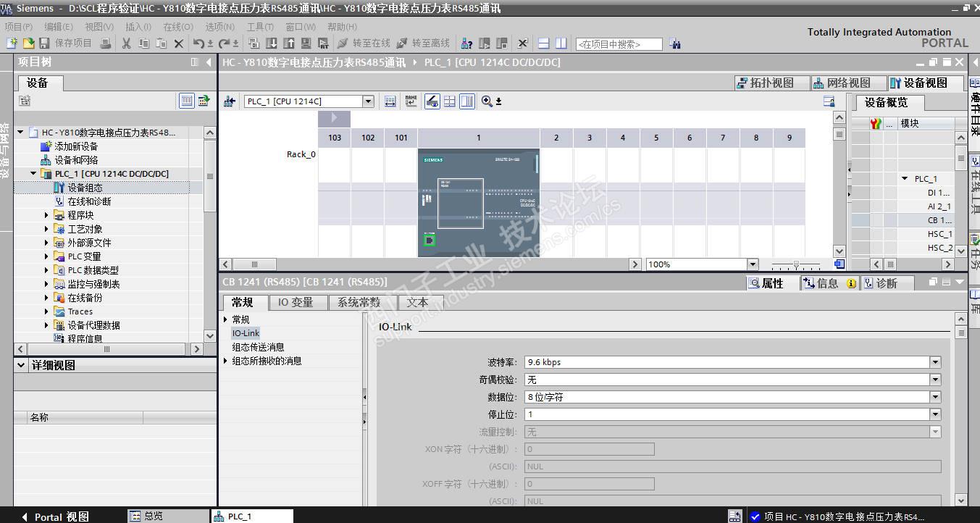980x523 pixels.
Task: Click the delete X icon beside paste
Action: point(179,43)
